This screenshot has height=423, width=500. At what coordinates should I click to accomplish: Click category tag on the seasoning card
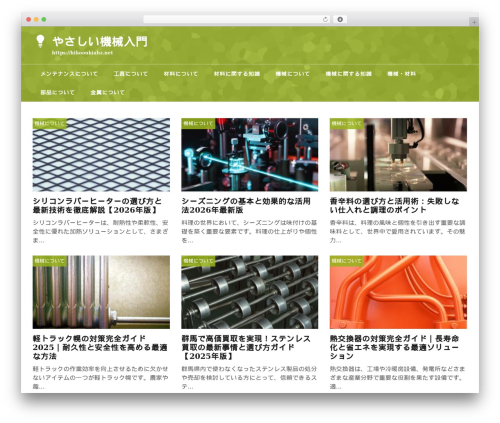198,123
